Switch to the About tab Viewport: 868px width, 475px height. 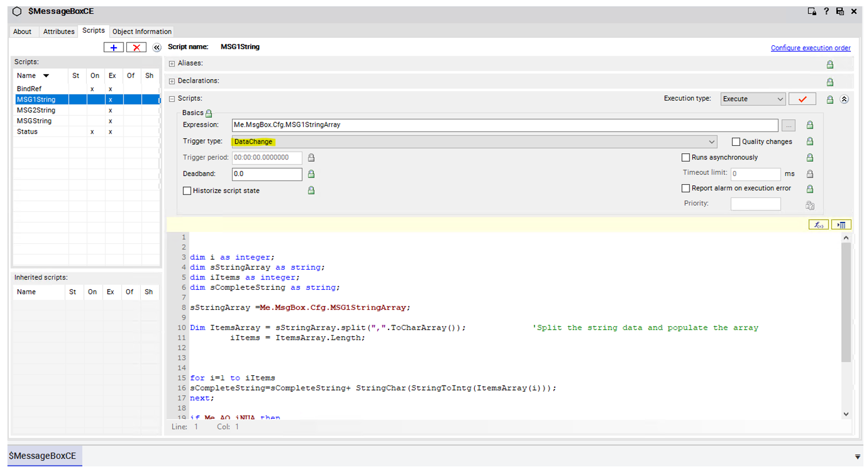pos(22,32)
